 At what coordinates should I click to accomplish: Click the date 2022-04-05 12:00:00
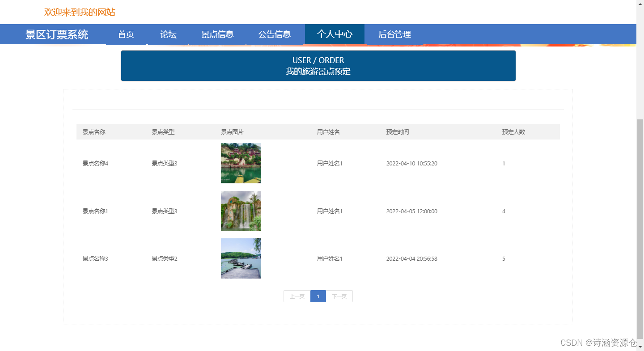pyautogui.click(x=412, y=211)
